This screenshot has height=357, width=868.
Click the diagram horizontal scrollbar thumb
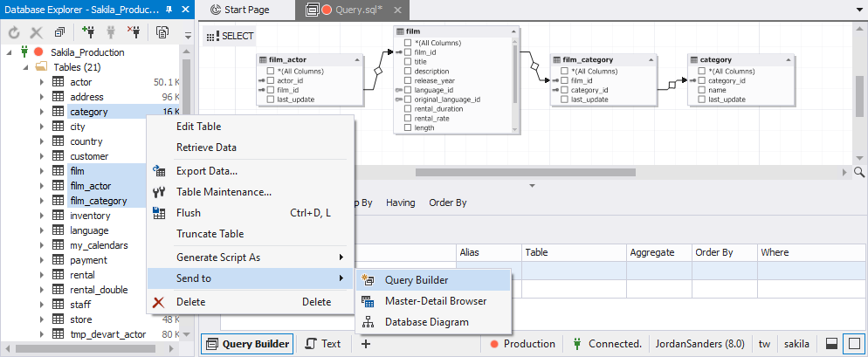(x=525, y=172)
